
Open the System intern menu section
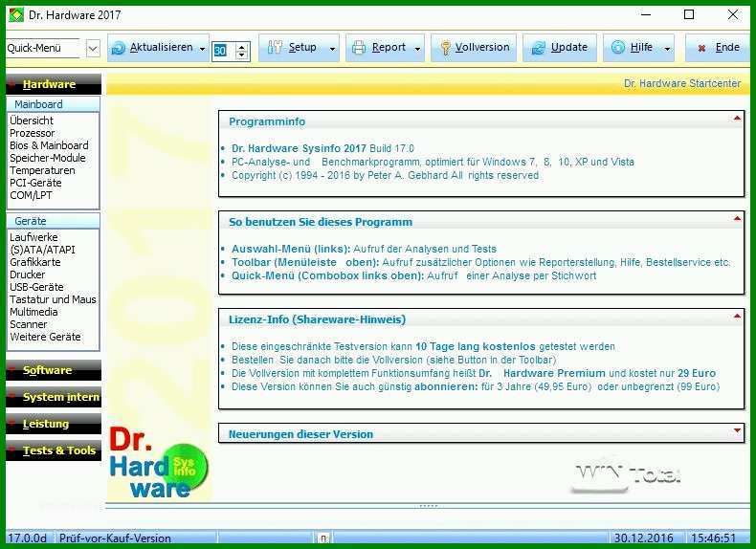pyautogui.click(x=54, y=397)
